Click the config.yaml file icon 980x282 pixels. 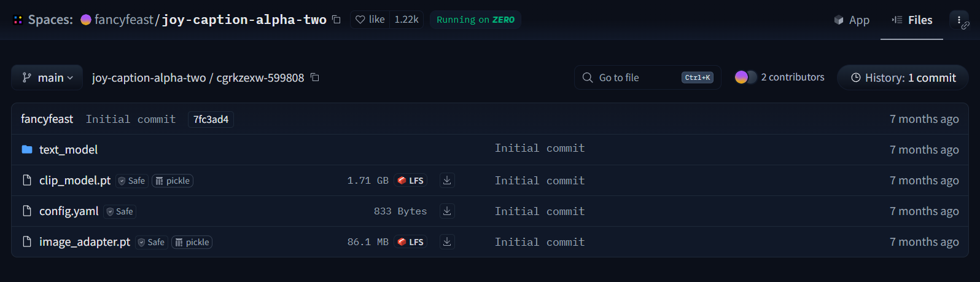pos(27,211)
